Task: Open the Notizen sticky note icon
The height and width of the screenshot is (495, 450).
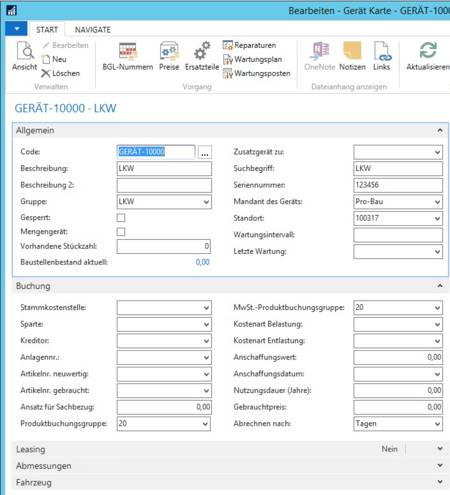Action: pyautogui.click(x=352, y=50)
